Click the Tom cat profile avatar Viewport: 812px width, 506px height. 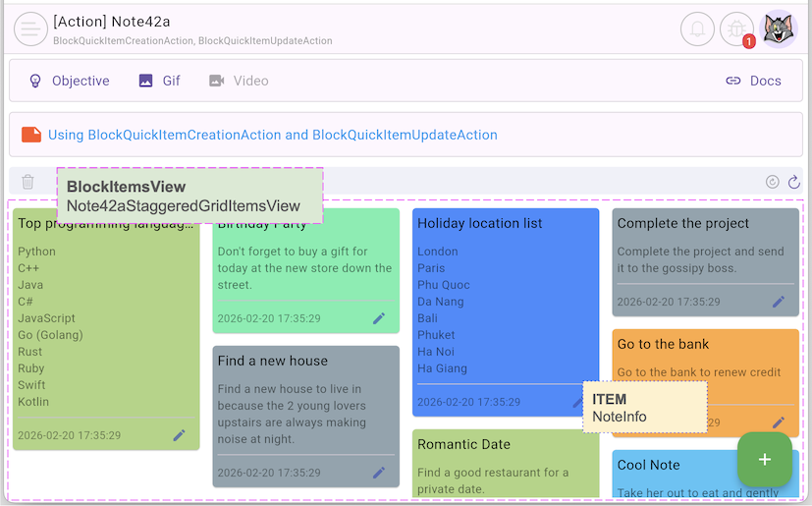point(779,29)
